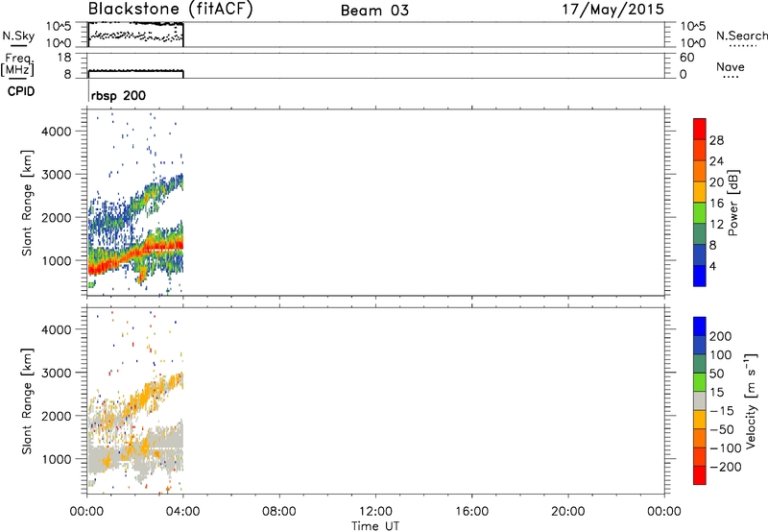Click the blue swatch at bottom of Power colorbar
The height and width of the screenshot is (532, 768).
(700, 276)
